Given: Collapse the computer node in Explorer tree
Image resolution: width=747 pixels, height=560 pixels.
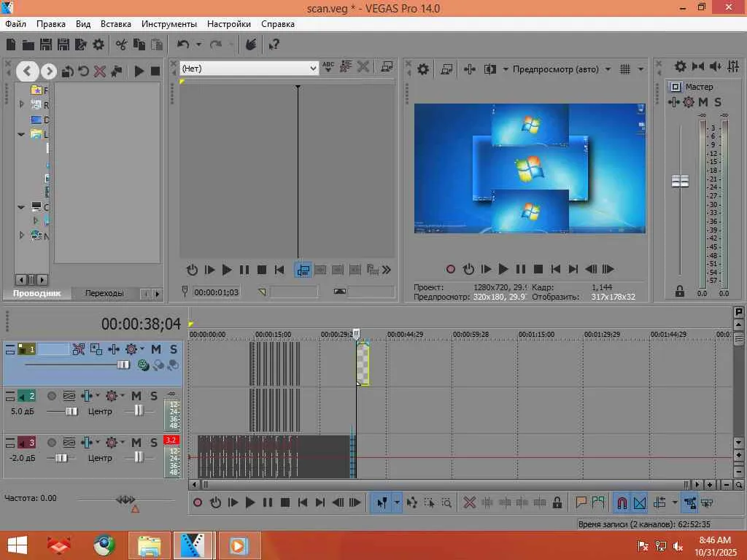Looking at the screenshot, I should (21, 207).
